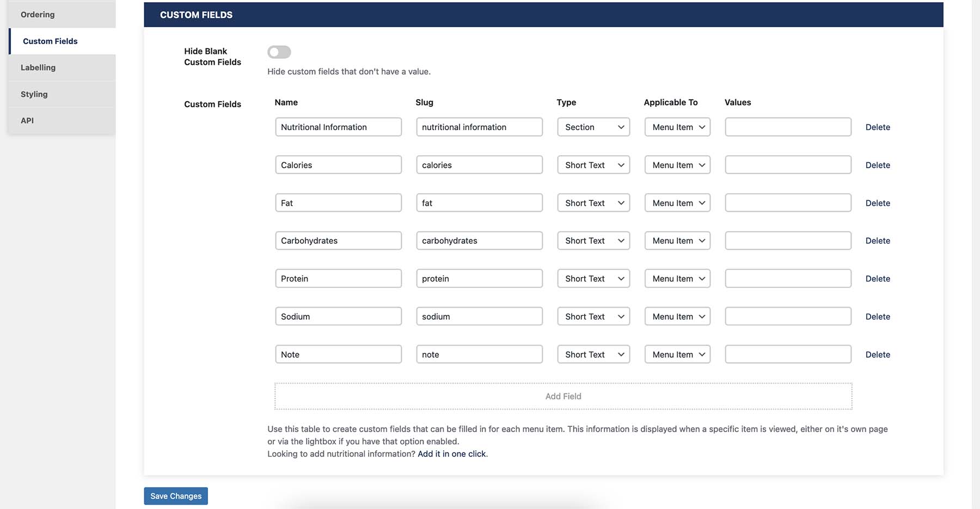The image size is (980, 509).
Task: Switch to the Labelling tab
Action: point(38,67)
